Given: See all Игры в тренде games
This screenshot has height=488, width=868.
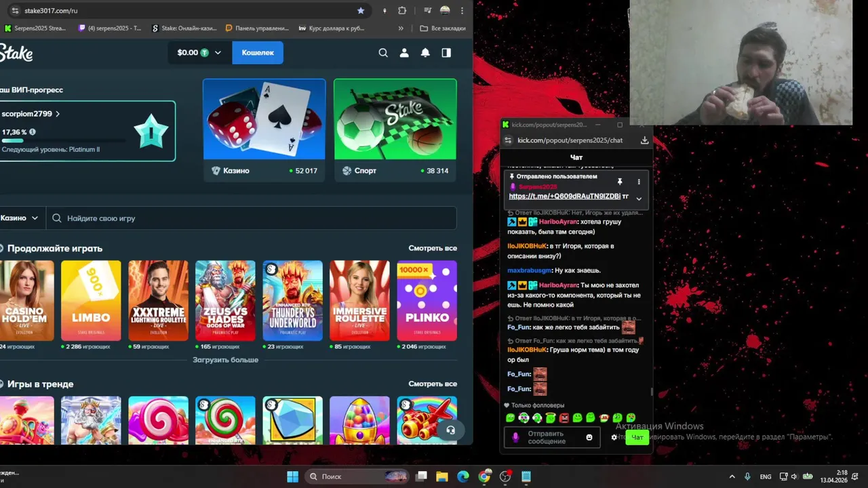Looking at the screenshot, I should [433, 384].
